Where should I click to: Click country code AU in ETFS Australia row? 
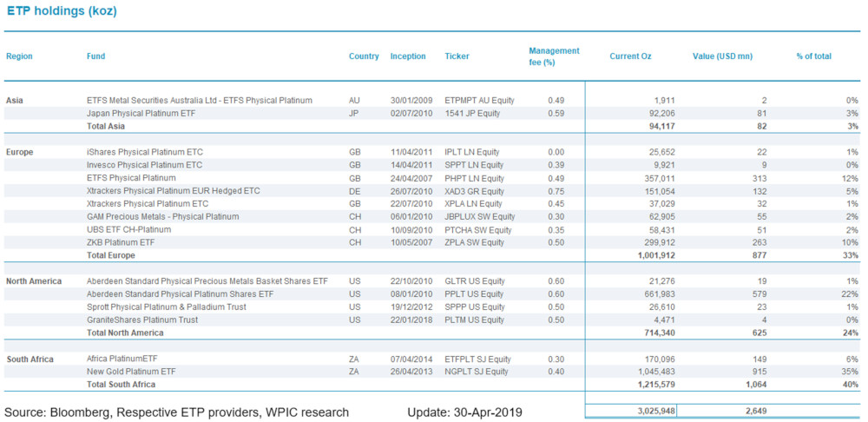click(x=354, y=101)
